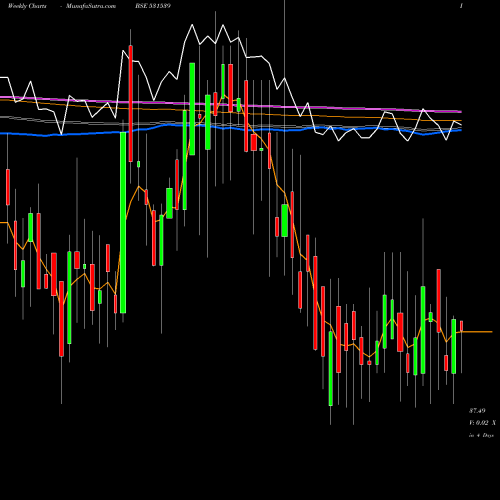
Task: Click the 'V: 0.02 X' volume text
Action: [482, 423]
